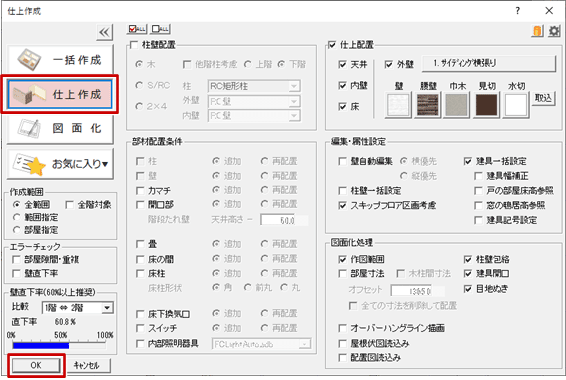
Task: Select 一括作成 mode
Action: tap(60, 59)
